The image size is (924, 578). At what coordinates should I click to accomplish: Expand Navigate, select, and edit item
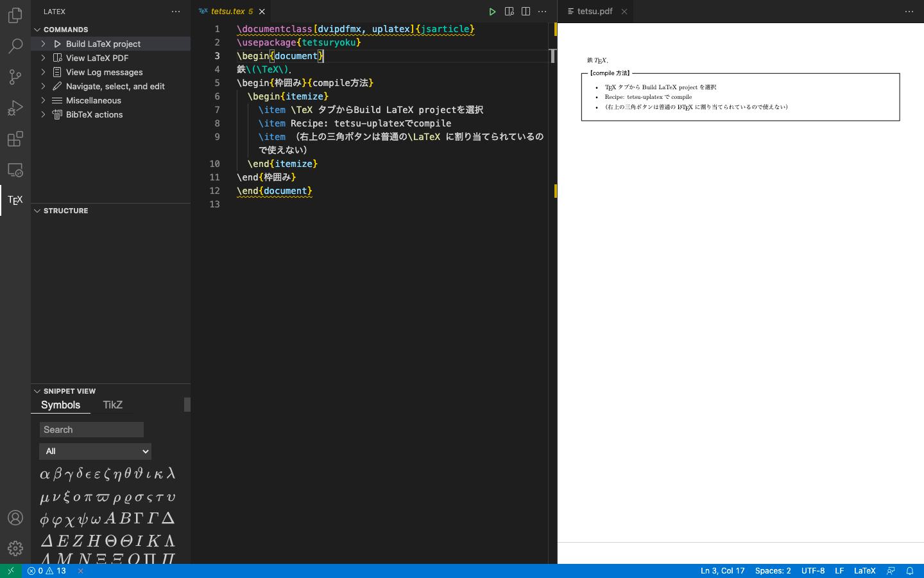click(43, 86)
